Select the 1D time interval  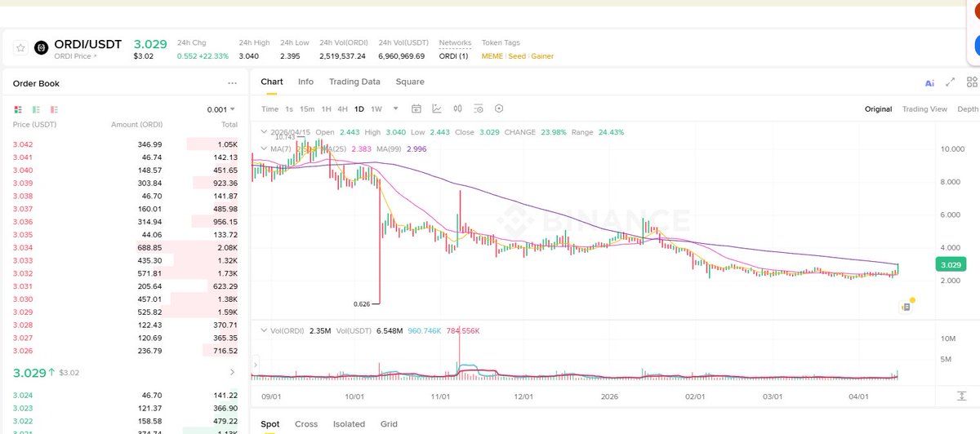click(x=359, y=108)
